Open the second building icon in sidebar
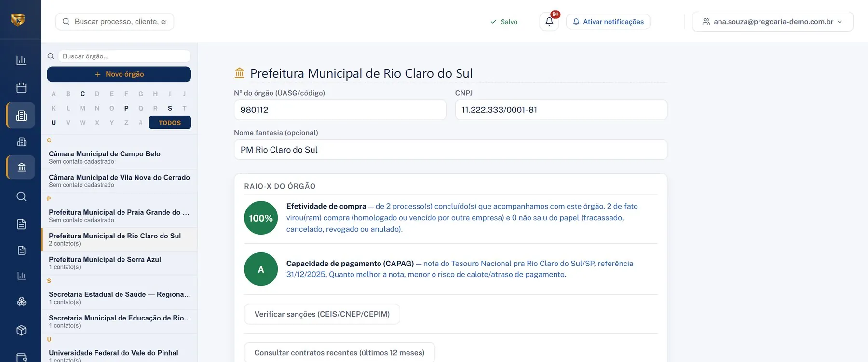The height and width of the screenshot is (362, 868). [x=21, y=142]
